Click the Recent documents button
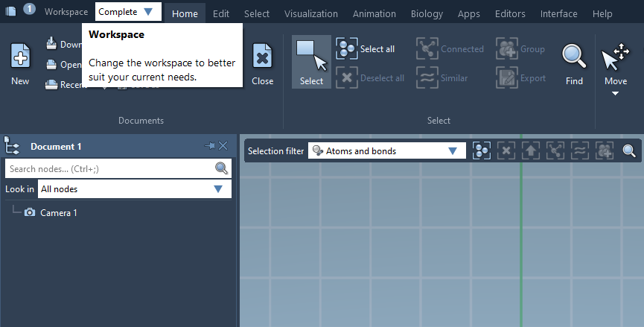Viewport: 644px width, 327px height. pos(66,85)
